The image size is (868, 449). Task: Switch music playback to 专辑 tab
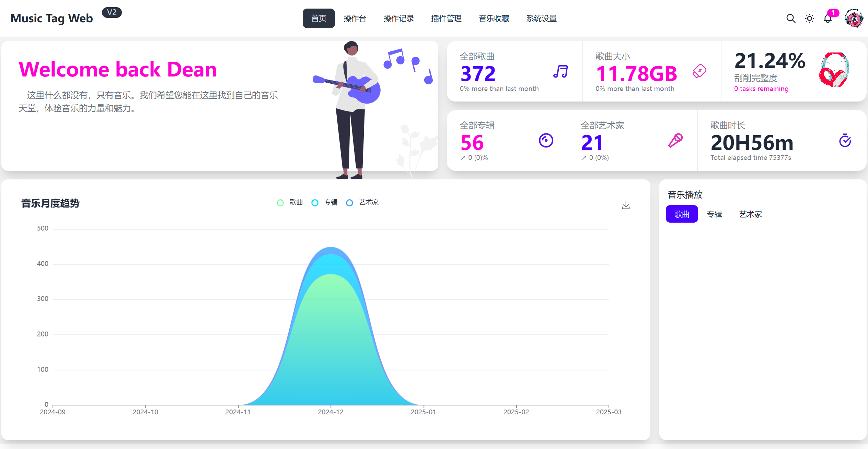click(714, 214)
